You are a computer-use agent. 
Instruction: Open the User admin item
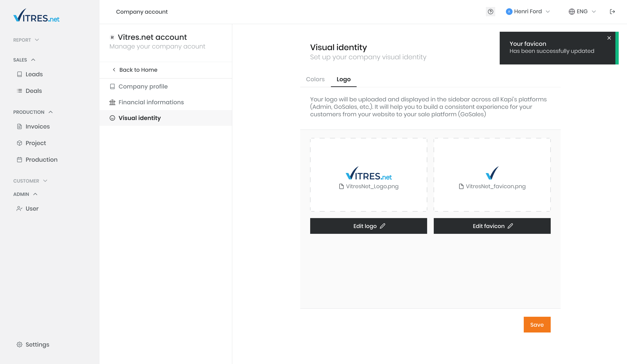(x=27, y=209)
